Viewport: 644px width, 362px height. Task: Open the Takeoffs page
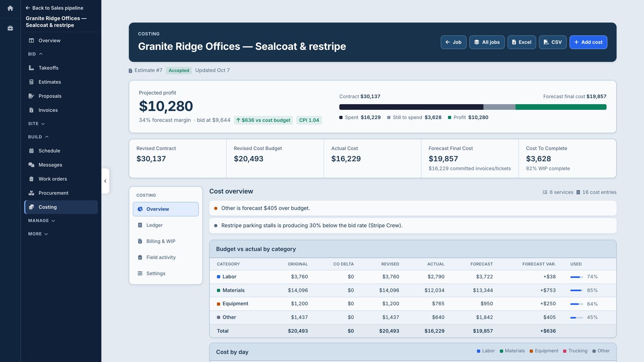click(61, 68)
